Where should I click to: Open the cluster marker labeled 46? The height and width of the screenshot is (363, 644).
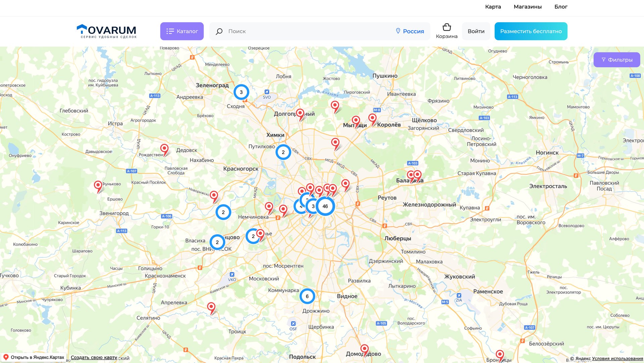(325, 206)
